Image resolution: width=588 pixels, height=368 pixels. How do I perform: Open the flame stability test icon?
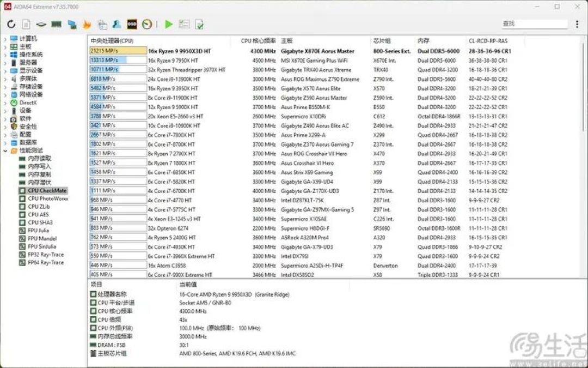tap(87, 25)
